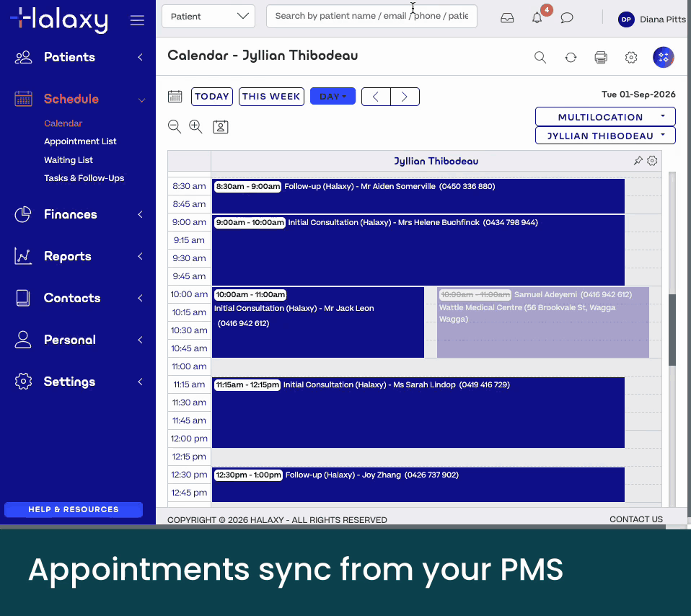Open notifications bell icon
This screenshot has height=616, width=691.
tap(537, 18)
